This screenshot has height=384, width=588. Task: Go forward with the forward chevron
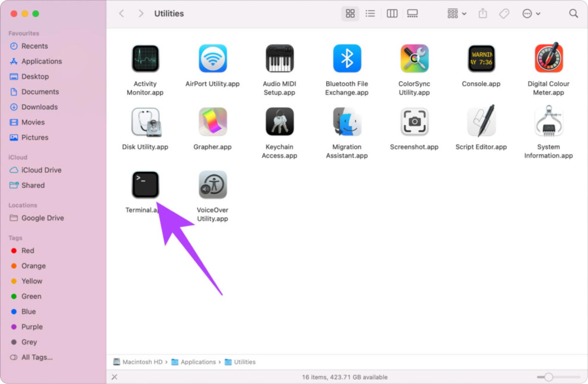point(141,14)
